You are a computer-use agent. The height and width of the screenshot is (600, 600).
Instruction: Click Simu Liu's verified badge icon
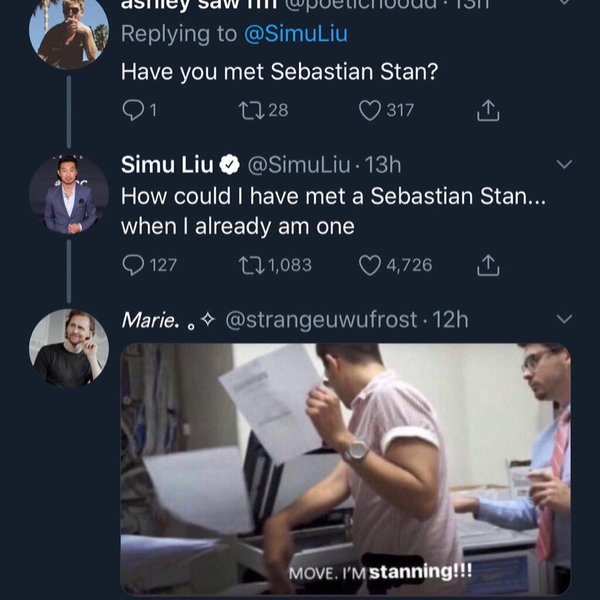point(228,163)
